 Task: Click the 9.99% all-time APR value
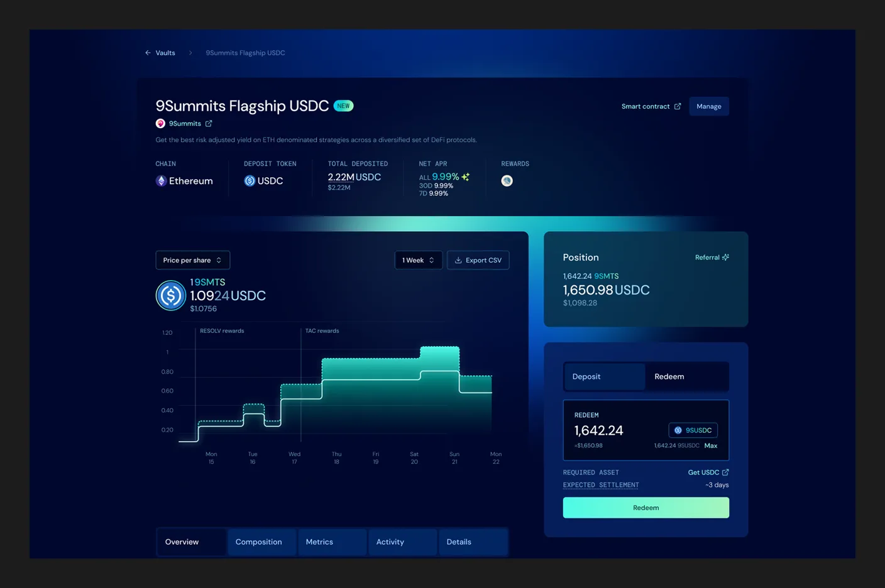pos(445,177)
